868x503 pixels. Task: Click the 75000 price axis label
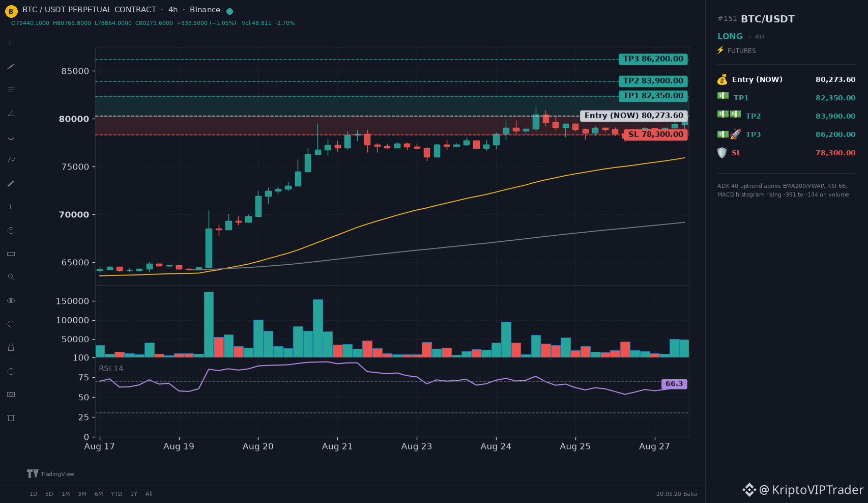(75, 167)
